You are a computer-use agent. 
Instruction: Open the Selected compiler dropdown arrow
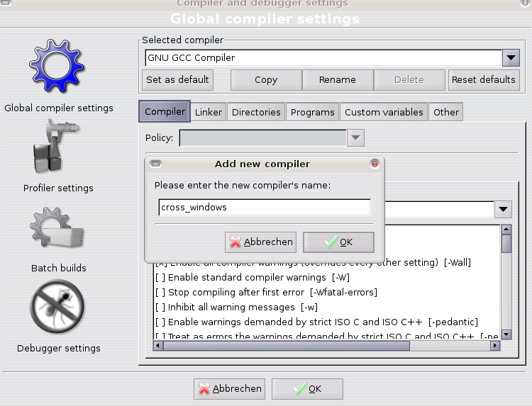511,57
